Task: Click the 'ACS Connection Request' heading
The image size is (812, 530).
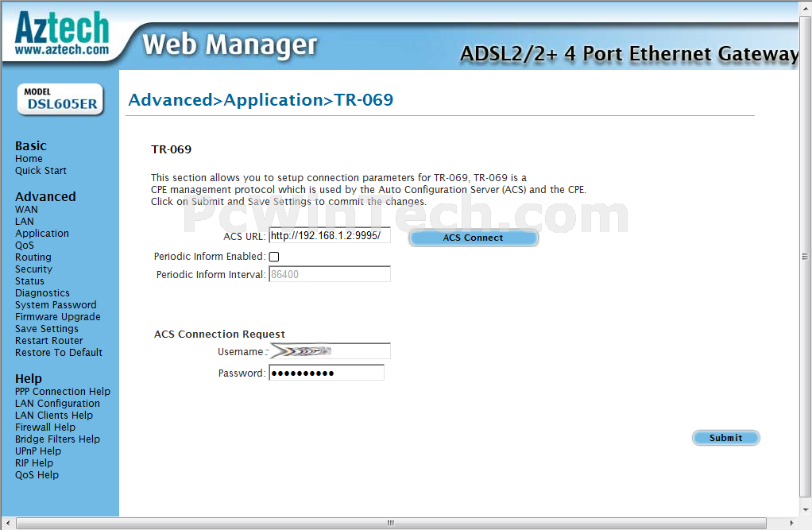Action: [219, 335]
